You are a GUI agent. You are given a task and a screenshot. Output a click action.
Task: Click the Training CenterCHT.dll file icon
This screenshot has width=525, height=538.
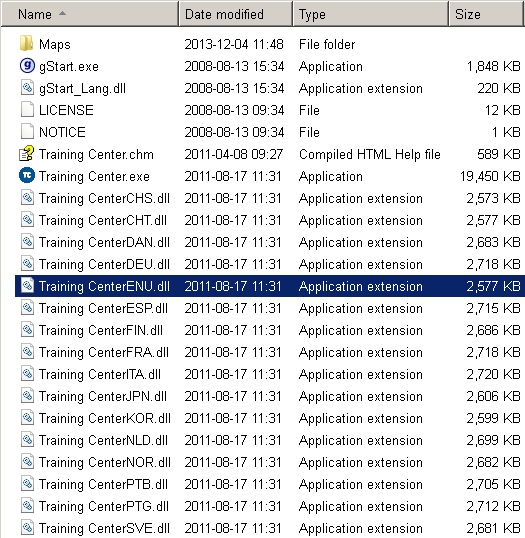click(27, 220)
